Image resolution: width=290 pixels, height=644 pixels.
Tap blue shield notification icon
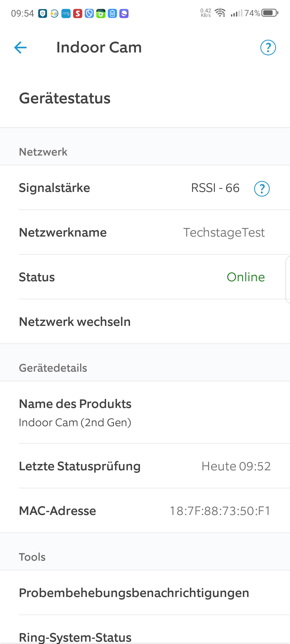[x=89, y=14]
